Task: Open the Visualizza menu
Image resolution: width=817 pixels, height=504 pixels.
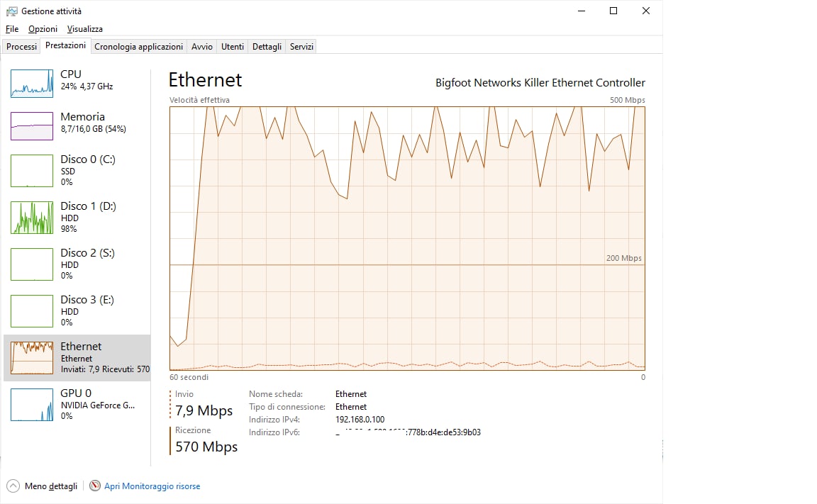Action: pyautogui.click(x=85, y=29)
